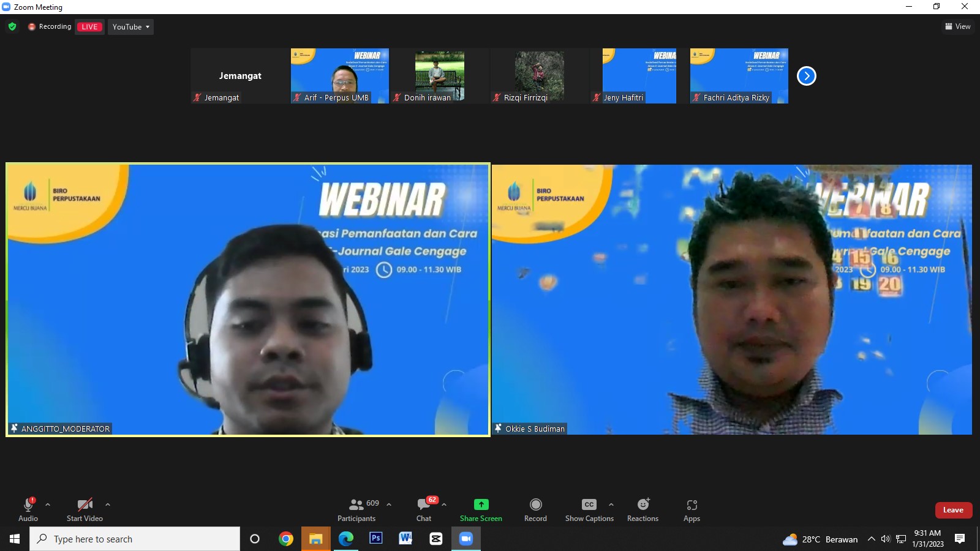Viewport: 980px width, 551px height.
Task: Expand video options arrow beside Start Video
Action: (x=108, y=504)
